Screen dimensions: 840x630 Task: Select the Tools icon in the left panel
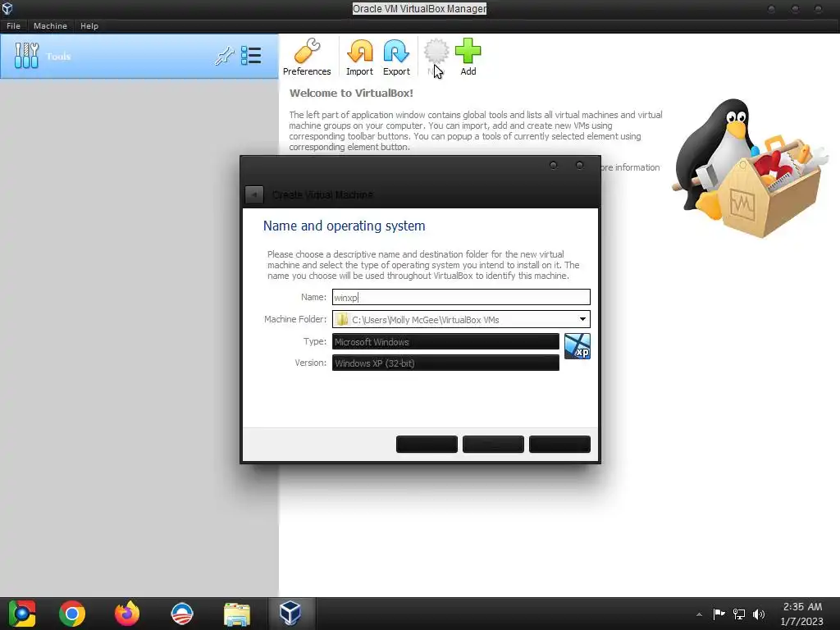click(x=27, y=56)
